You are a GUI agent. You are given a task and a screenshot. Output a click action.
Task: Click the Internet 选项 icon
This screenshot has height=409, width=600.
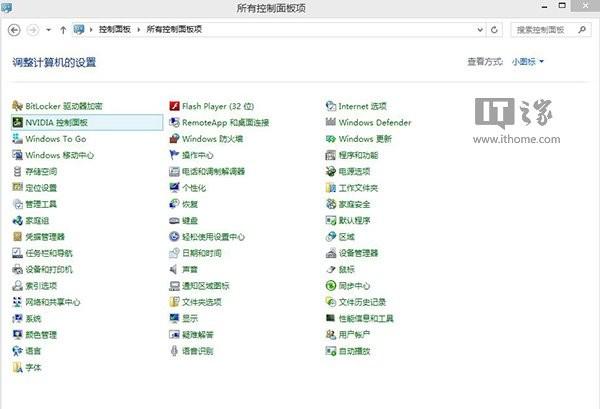point(331,106)
